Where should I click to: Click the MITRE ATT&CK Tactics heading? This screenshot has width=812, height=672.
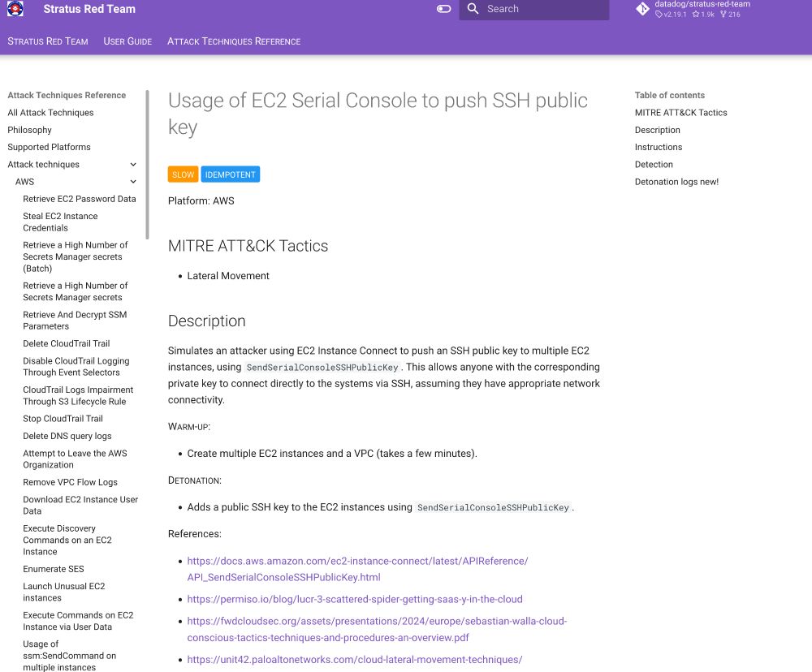tap(248, 246)
